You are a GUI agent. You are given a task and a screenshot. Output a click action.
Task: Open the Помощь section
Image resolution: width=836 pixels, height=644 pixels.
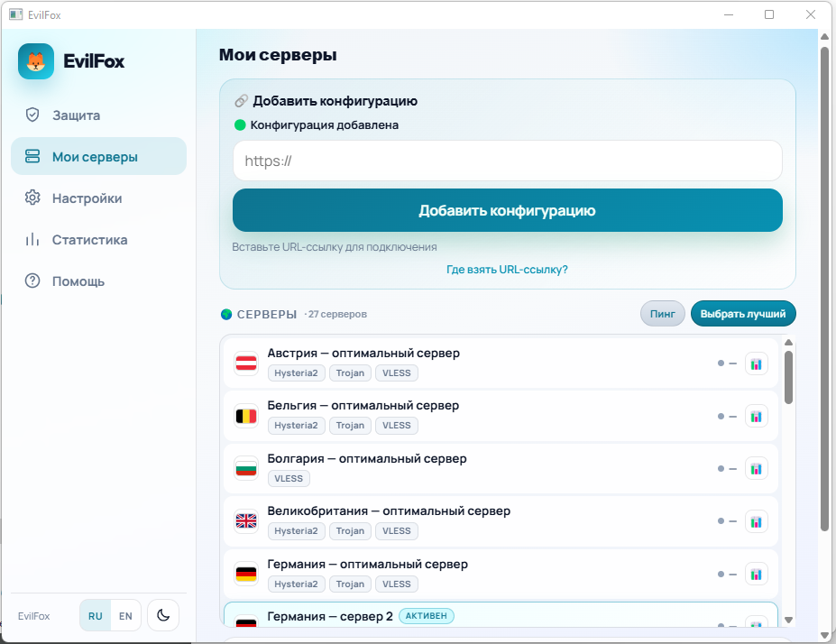[x=98, y=281]
